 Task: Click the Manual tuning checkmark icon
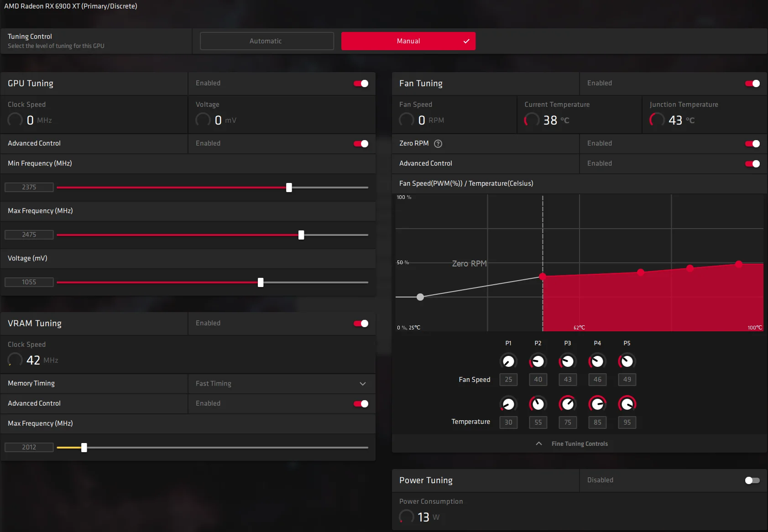tap(466, 41)
